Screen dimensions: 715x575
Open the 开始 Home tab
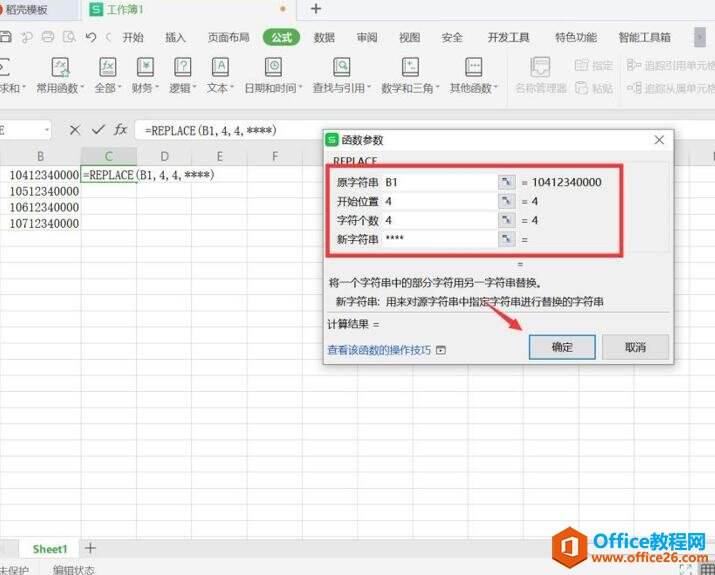tap(133, 37)
